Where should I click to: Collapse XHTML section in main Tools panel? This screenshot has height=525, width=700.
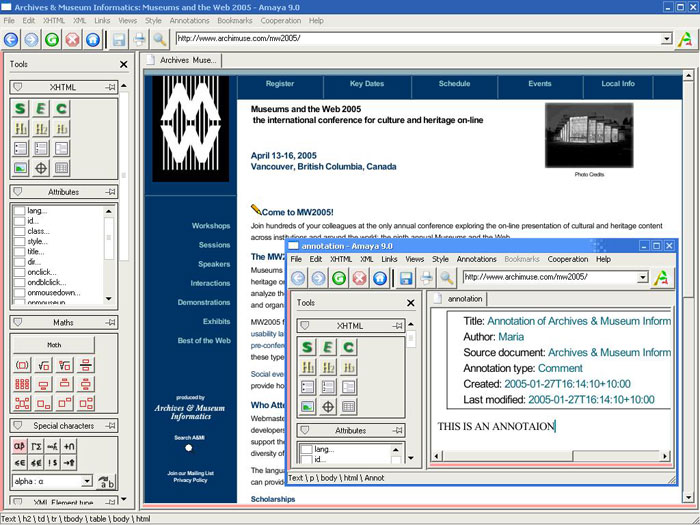[x=18, y=87]
